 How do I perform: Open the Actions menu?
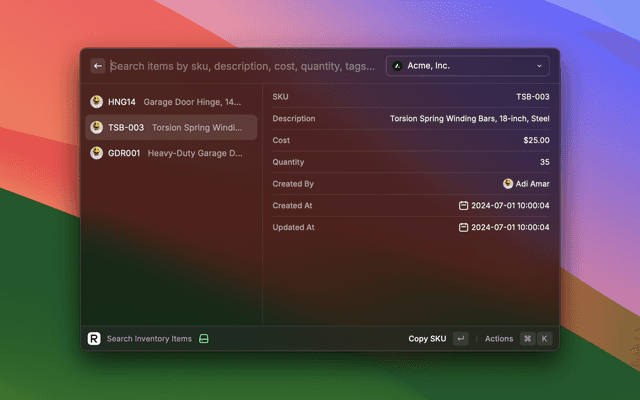tap(499, 339)
